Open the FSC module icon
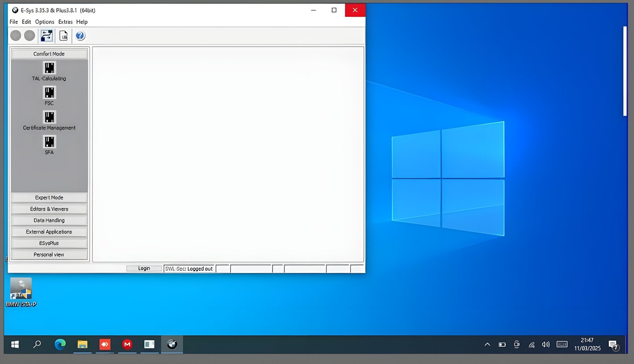634x364 pixels. [x=49, y=93]
